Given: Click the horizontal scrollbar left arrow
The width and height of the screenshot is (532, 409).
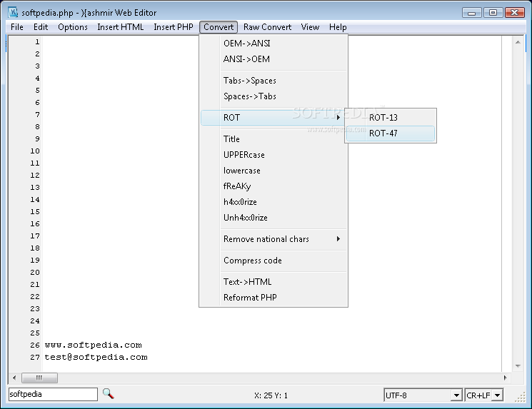Looking at the screenshot, I should tap(14, 378).
